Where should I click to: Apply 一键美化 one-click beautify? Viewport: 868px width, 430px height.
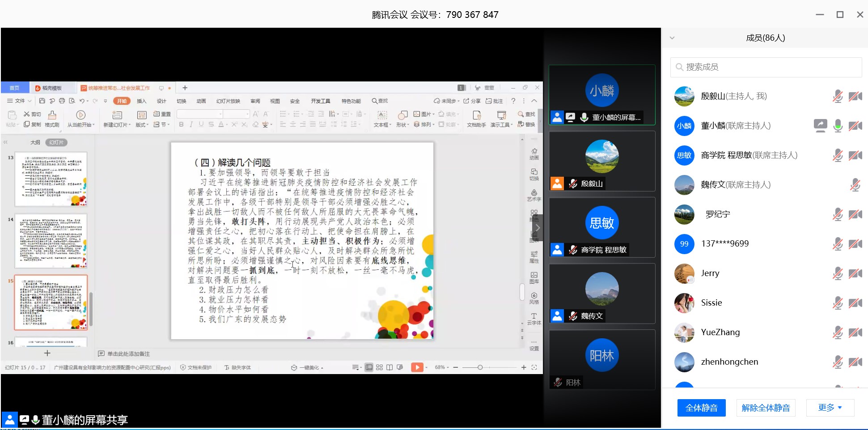tap(307, 367)
